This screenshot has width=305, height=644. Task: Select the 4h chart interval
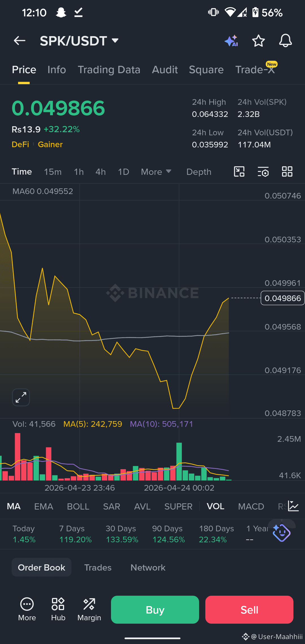pos(101,172)
